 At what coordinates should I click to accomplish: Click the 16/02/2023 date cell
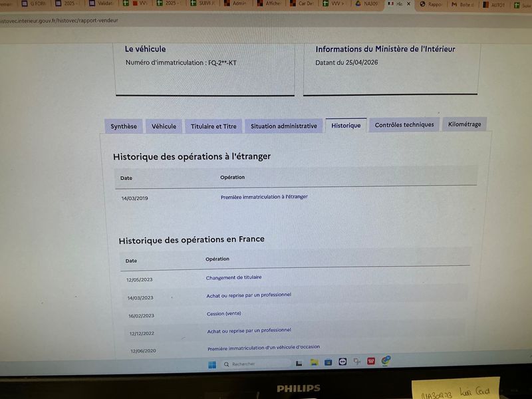point(141,315)
